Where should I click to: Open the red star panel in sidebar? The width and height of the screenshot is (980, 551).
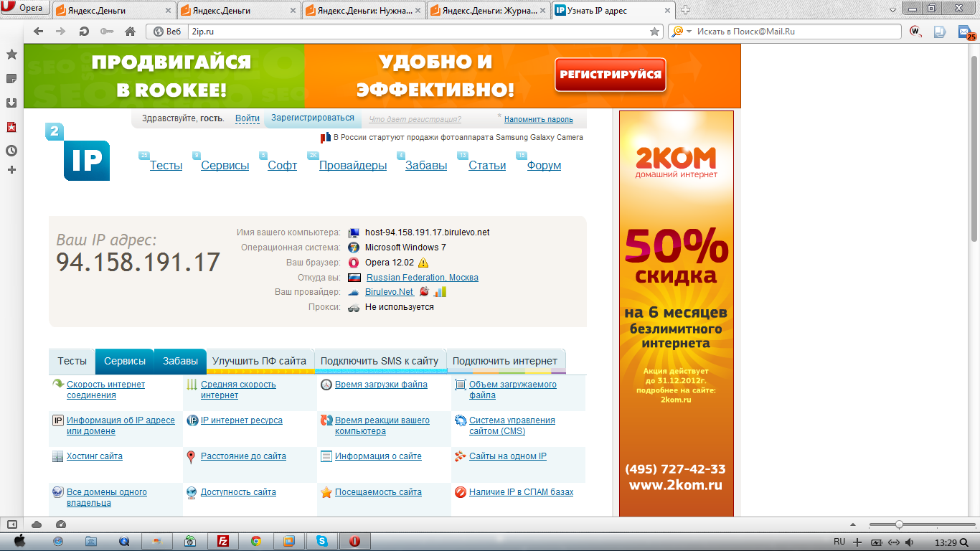coord(11,127)
